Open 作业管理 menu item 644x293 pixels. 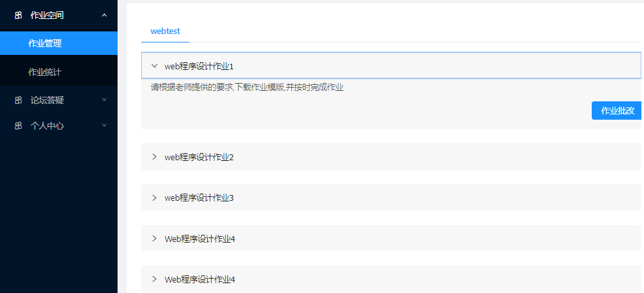pyautogui.click(x=59, y=43)
